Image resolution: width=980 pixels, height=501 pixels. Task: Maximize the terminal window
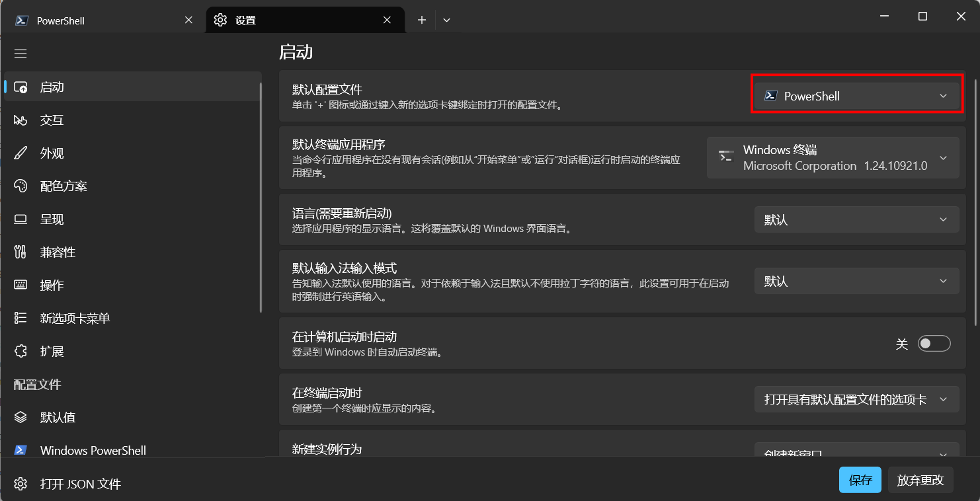922,17
